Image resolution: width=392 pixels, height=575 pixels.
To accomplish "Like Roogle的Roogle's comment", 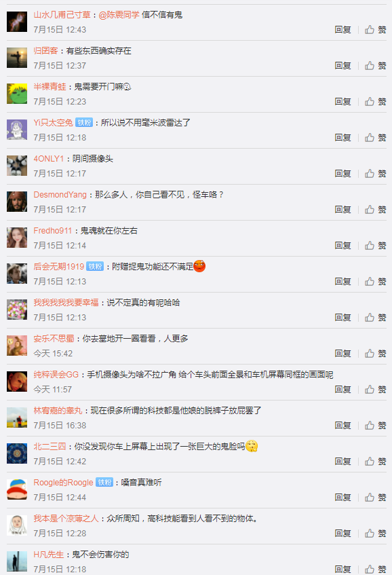I will tap(376, 497).
